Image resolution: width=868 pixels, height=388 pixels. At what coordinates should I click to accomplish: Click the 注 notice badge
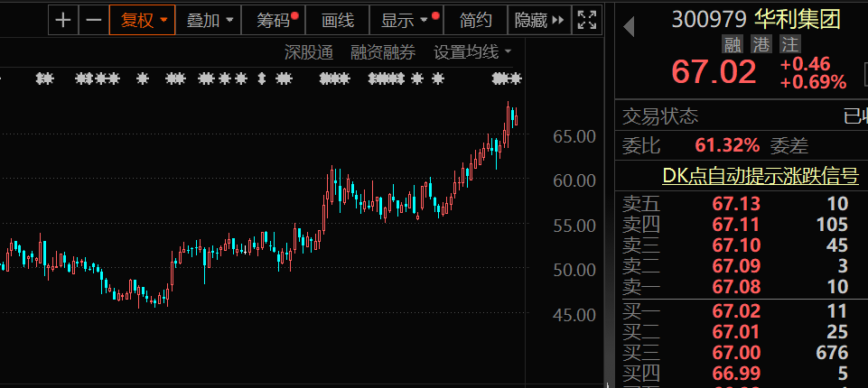(790, 44)
